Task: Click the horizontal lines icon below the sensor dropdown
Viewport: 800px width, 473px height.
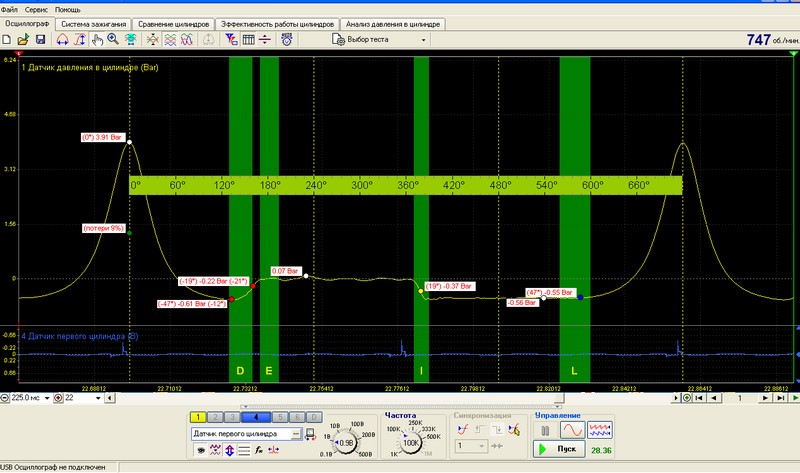Action: tap(244, 451)
